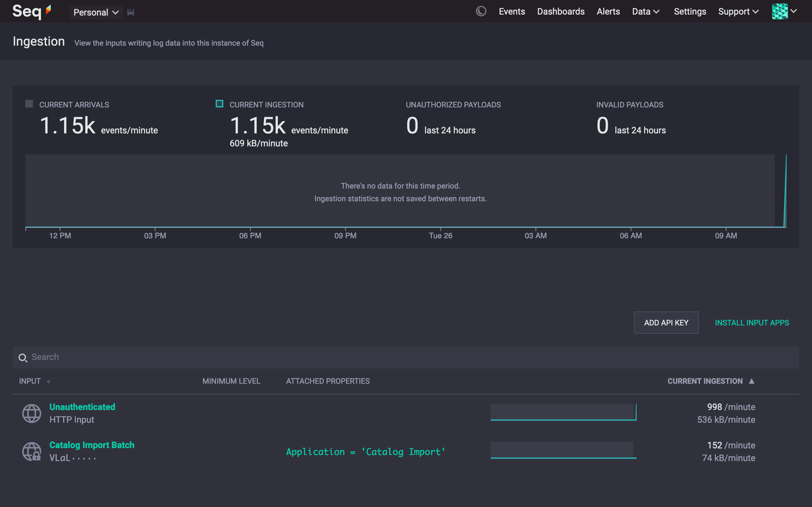The width and height of the screenshot is (812, 507).
Task: Click INSTALL INPUT APPS link
Action: tap(752, 322)
